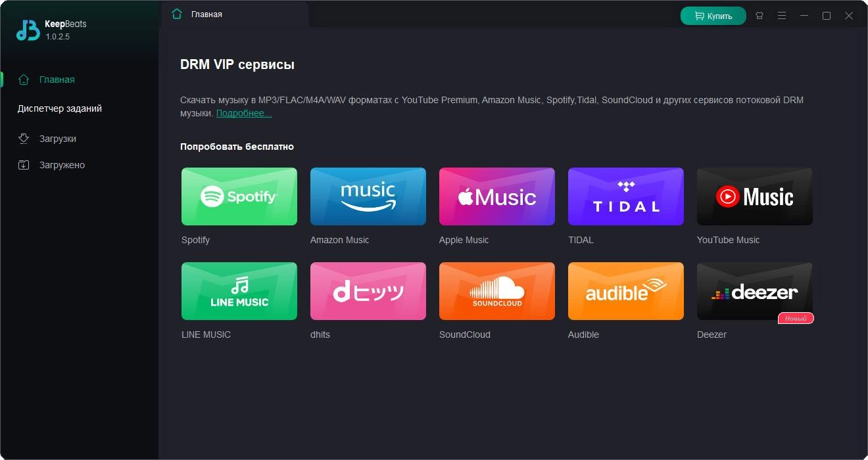Click the Новый badge on Deezer
This screenshot has width=868, height=460.
click(796, 318)
